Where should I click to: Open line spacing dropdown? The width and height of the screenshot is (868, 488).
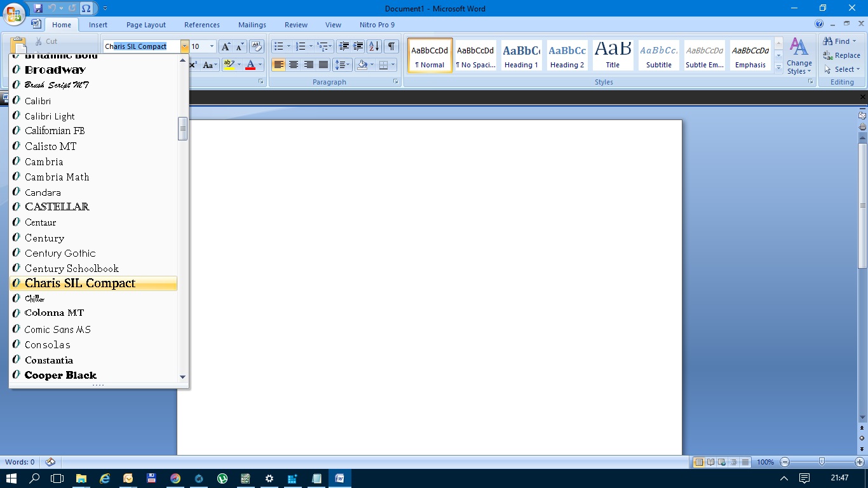pyautogui.click(x=342, y=65)
